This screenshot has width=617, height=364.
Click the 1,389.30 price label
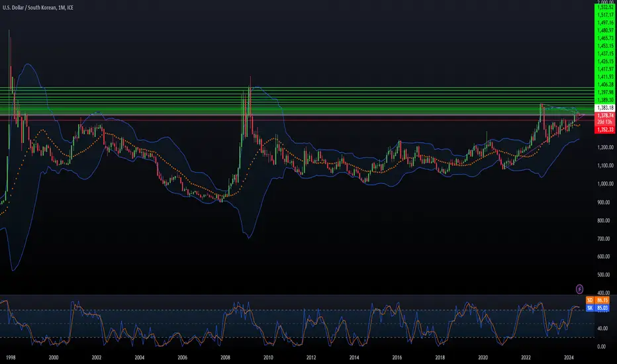[x=605, y=100]
